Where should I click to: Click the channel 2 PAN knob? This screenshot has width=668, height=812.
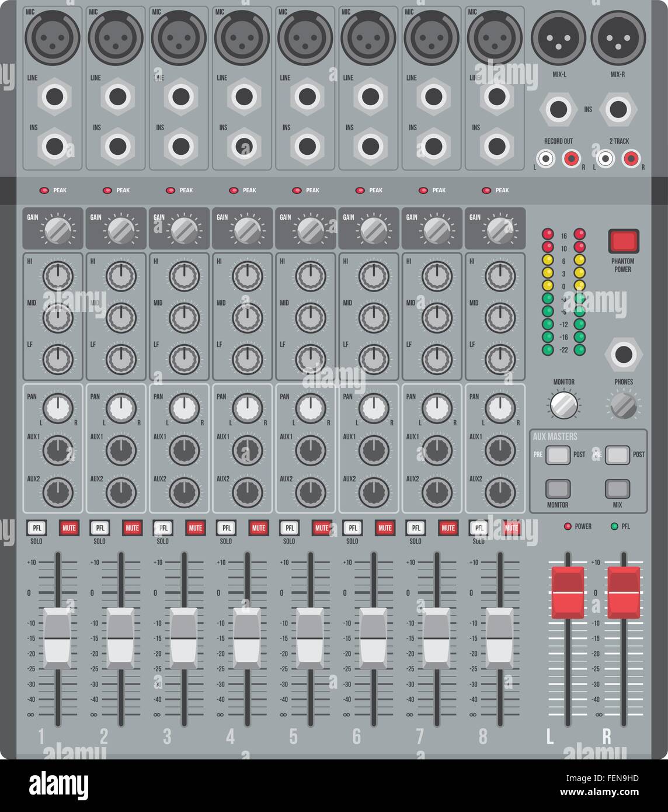coord(121,408)
